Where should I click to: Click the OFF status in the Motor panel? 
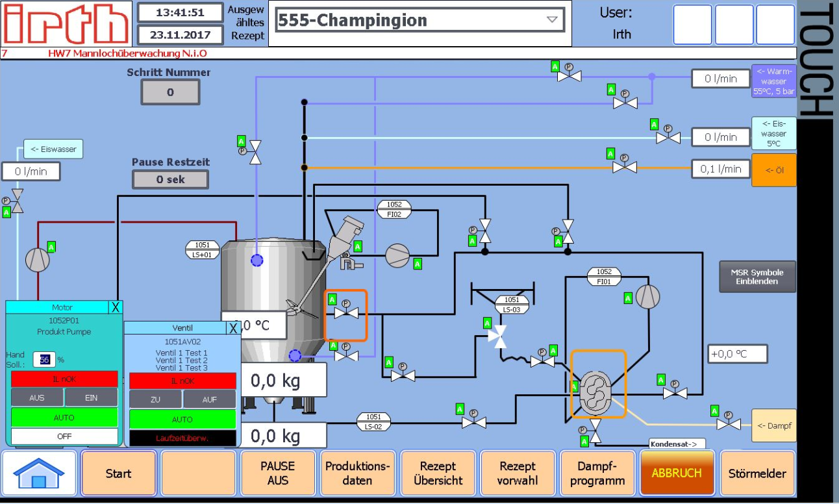pos(64,436)
